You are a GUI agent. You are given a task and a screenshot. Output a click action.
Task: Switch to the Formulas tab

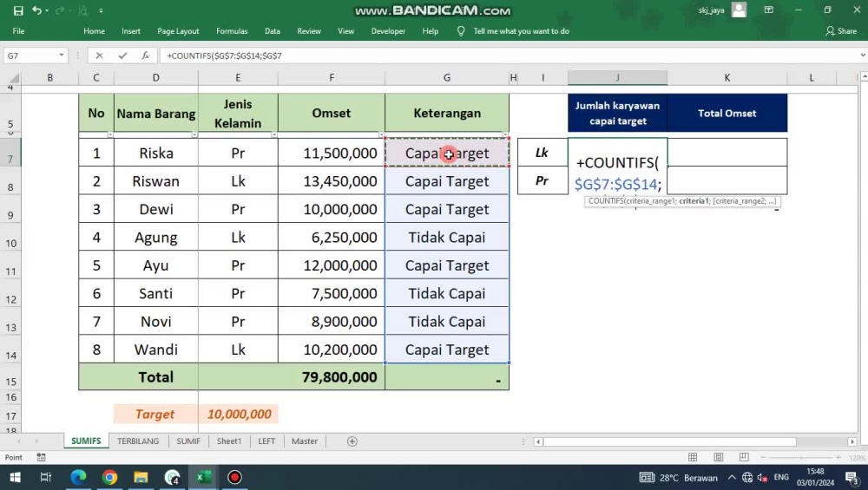pos(232,31)
